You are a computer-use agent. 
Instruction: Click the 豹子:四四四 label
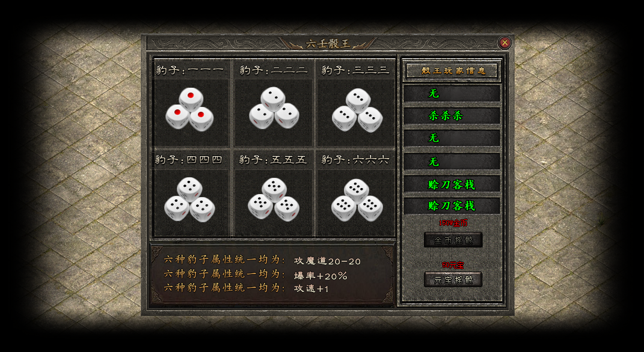pos(189,160)
